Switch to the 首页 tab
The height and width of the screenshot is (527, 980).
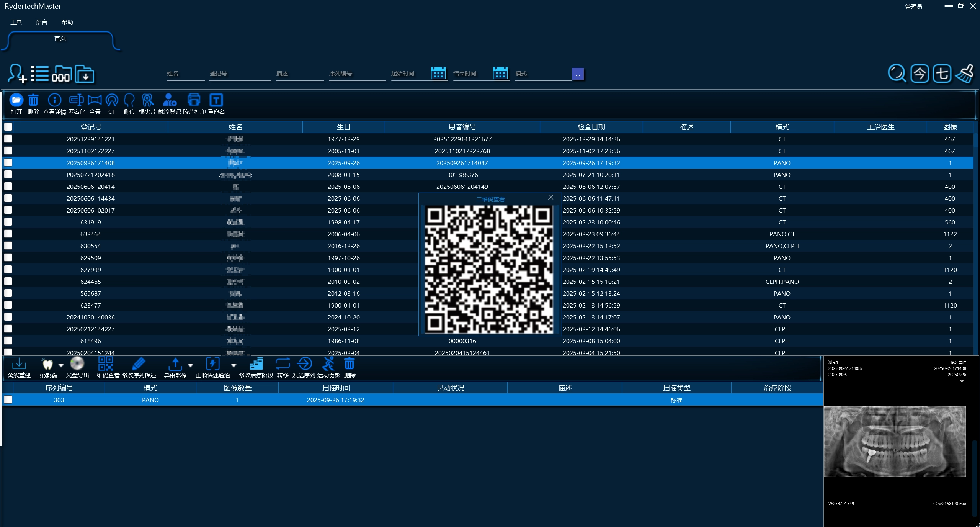(x=60, y=38)
